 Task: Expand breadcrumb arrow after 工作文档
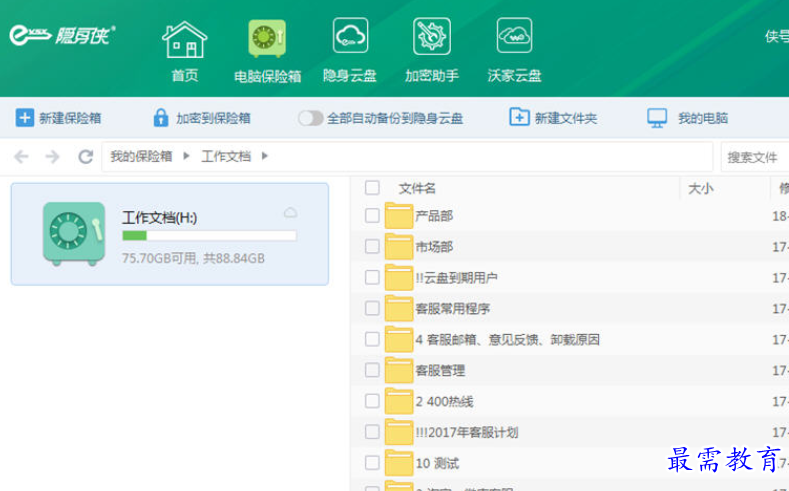(265, 157)
